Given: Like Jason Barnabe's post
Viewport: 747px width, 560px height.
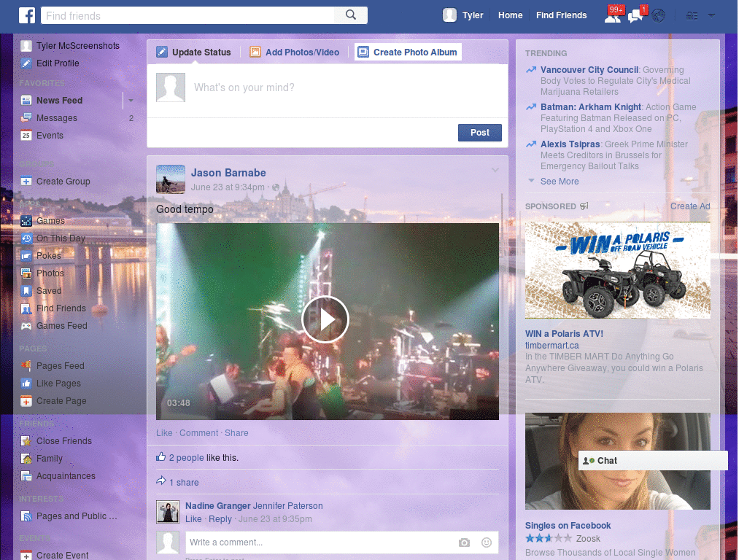Looking at the screenshot, I should coord(164,433).
